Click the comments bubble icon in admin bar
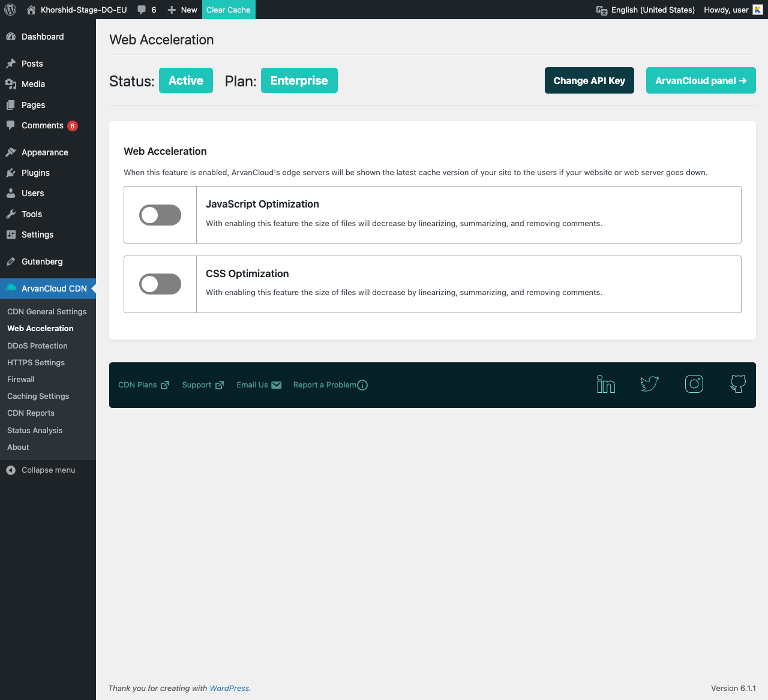 142,10
